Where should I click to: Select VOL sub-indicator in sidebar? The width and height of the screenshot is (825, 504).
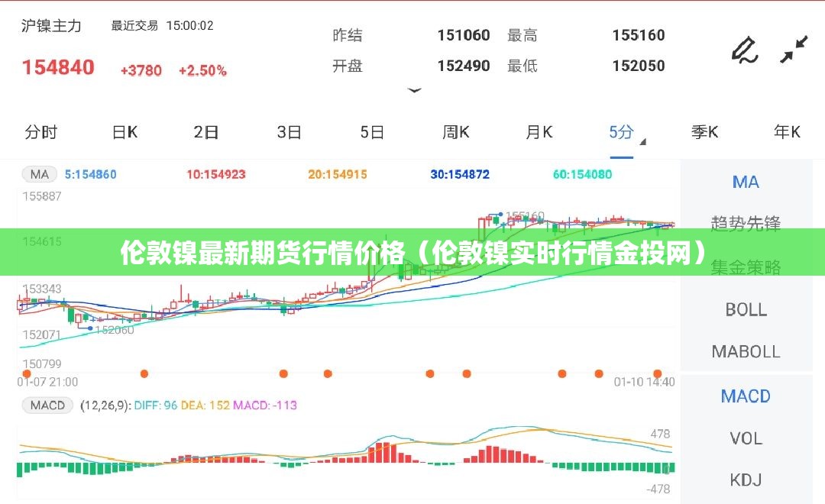point(746,438)
